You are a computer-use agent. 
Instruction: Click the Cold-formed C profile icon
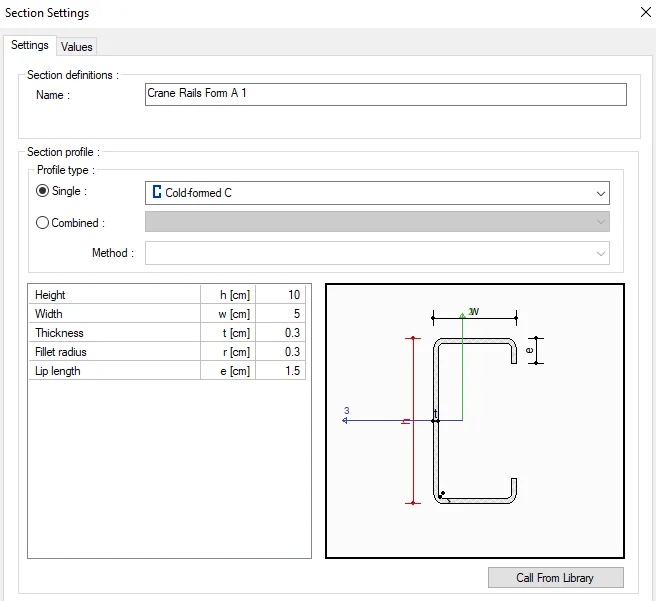157,192
